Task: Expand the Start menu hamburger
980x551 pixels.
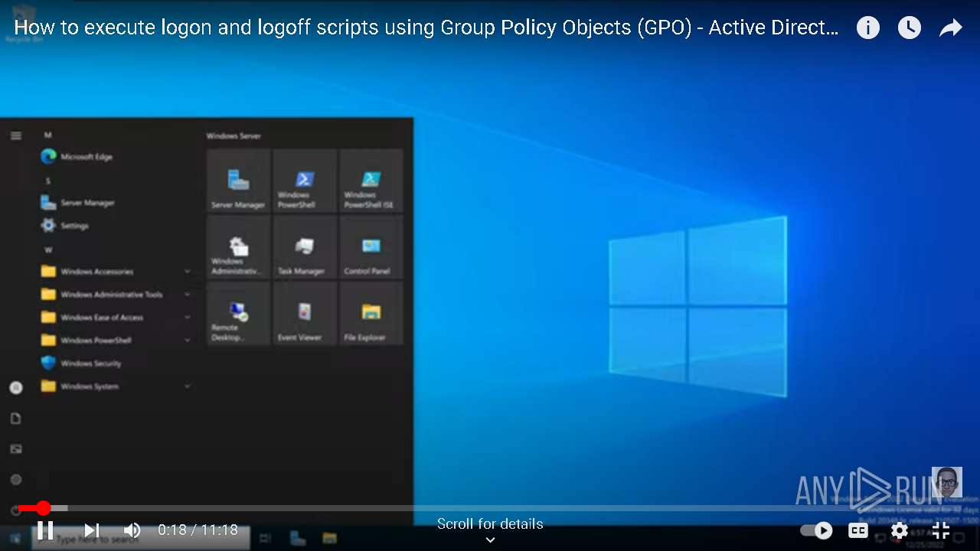Action: 15,135
